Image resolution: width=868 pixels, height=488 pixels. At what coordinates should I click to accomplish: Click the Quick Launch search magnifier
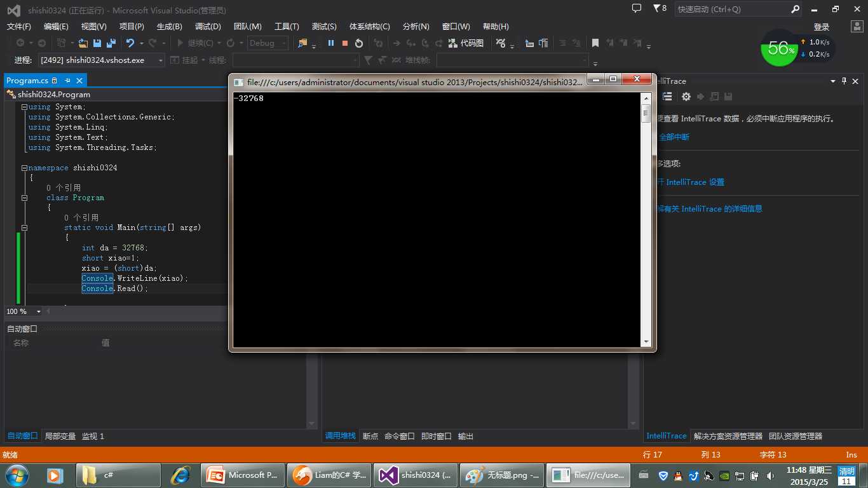point(795,10)
